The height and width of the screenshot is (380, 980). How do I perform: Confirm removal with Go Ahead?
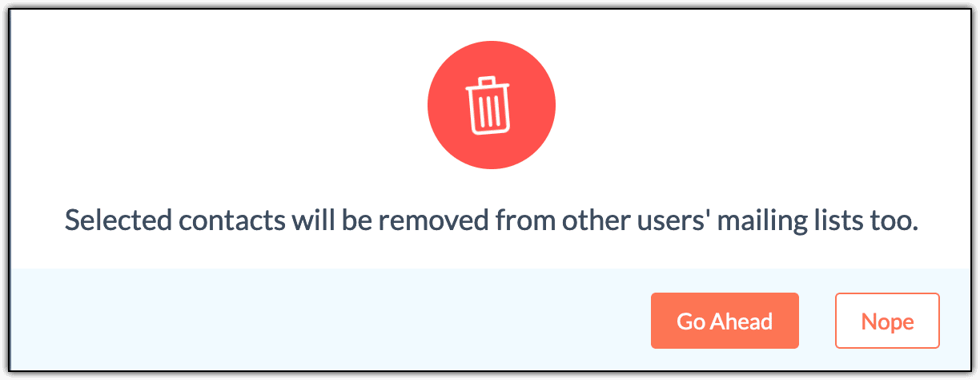point(725,321)
